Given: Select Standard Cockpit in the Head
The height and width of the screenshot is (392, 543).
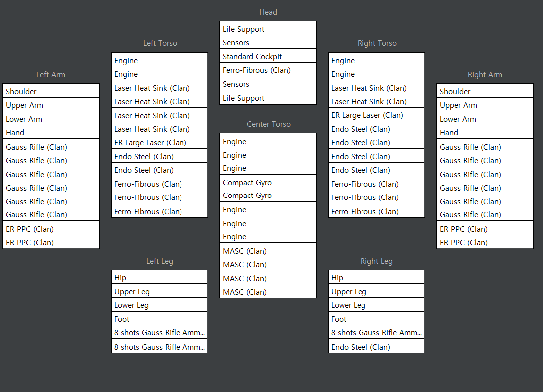Looking at the screenshot, I should 268,56.
